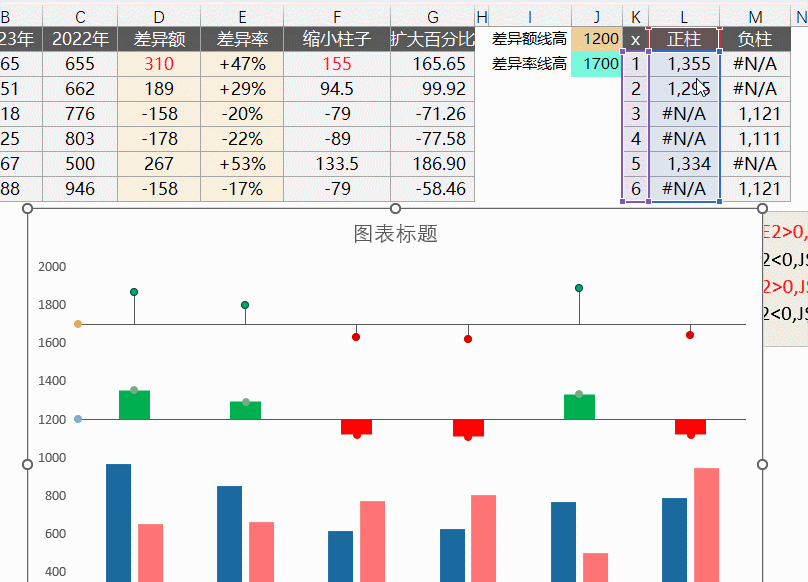Select the -22% cell
This screenshot has width=808, height=582.
pyautogui.click(x=242, y=139)
